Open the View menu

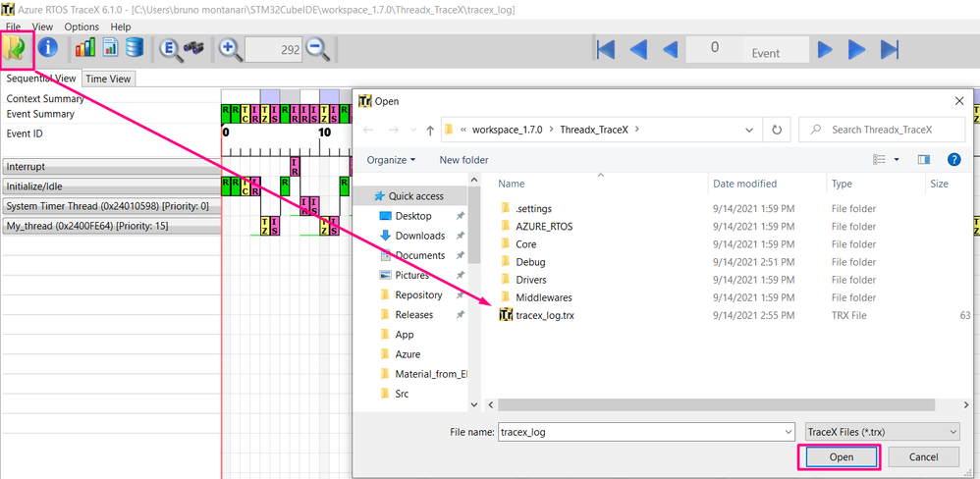click(x=42, y=27)
